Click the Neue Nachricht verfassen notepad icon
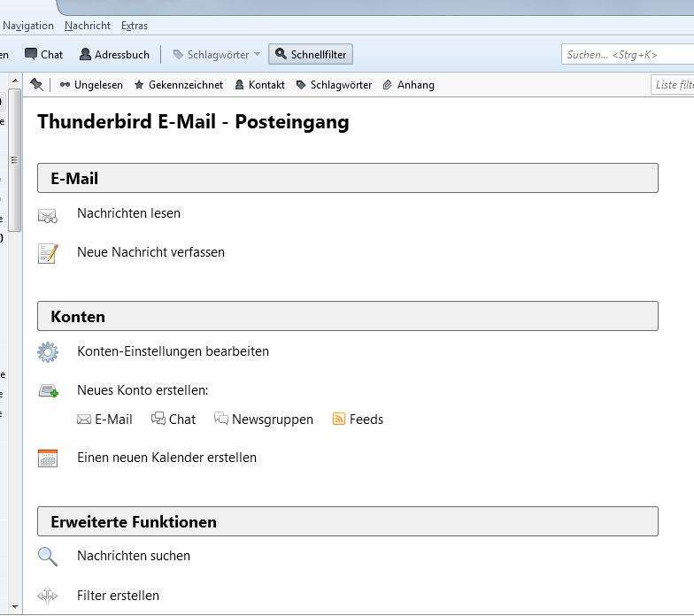The height and width of the screenshot is (616, 694). coord(48,253)
